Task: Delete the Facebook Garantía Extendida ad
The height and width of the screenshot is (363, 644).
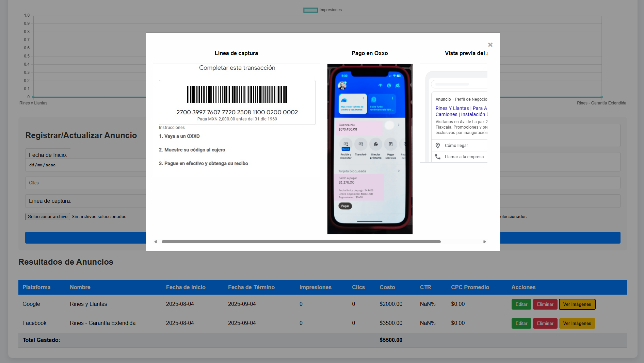Action: [545, 324]
